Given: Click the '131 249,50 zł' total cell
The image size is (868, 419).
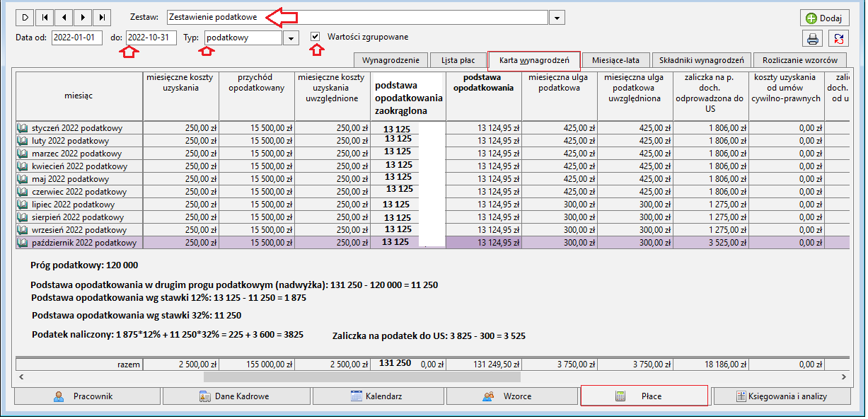Looking at the screenshot, I should (x=485, y=365).
